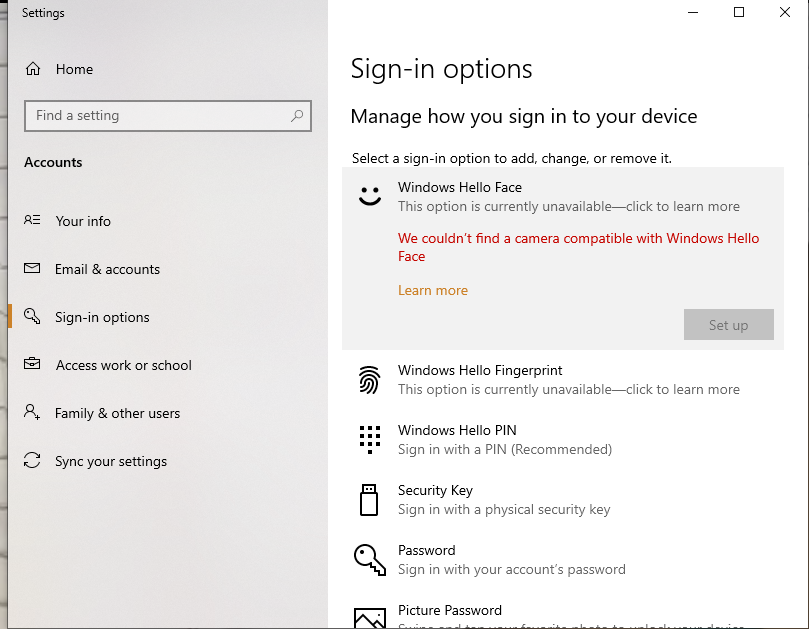
Task: Click "Manage how you sign in to your device"
Action: [524, 117]
